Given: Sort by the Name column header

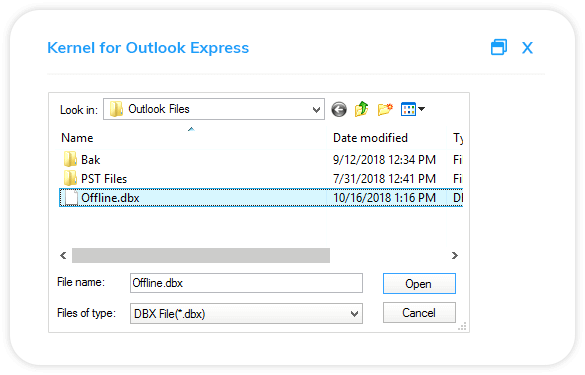Looking at the screenshot, I should tap(77, 138).
